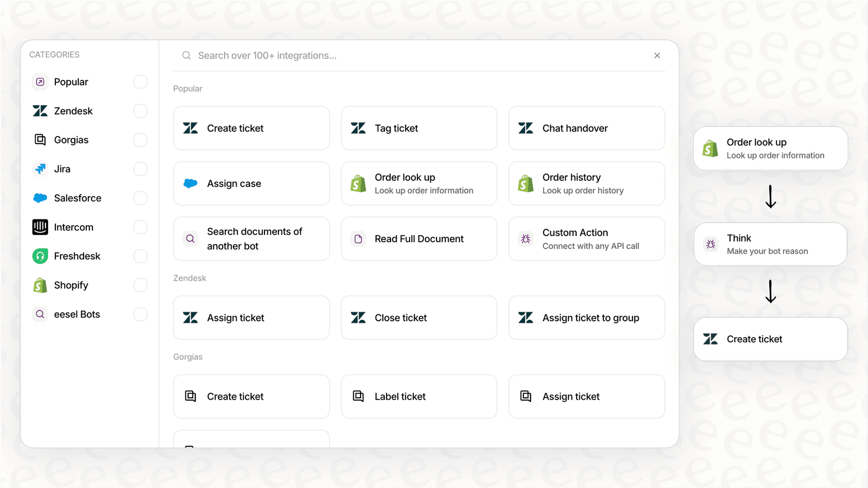Toggle the circle next to Popular
This screenshot has height=488, width=868.
(x=140, y=82)
